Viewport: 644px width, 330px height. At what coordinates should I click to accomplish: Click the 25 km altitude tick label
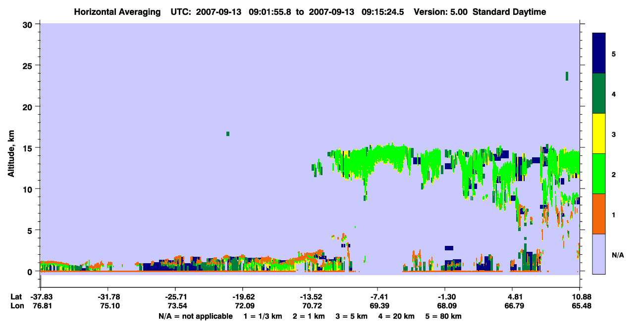[29, 65]
